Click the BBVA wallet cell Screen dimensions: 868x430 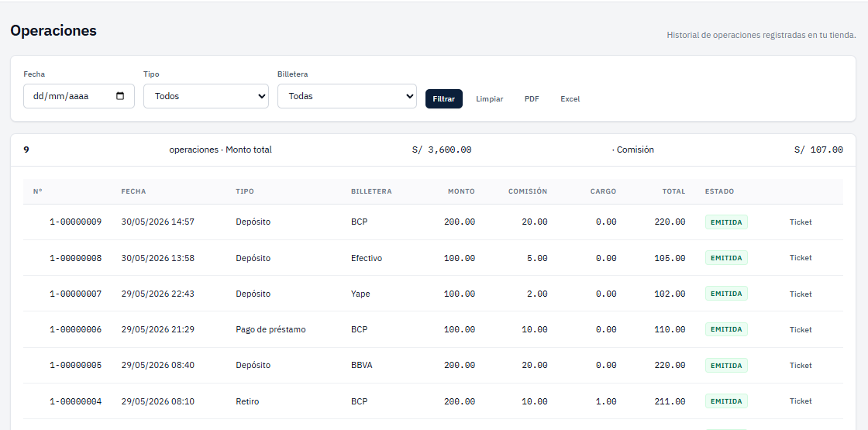pos(361,365)
